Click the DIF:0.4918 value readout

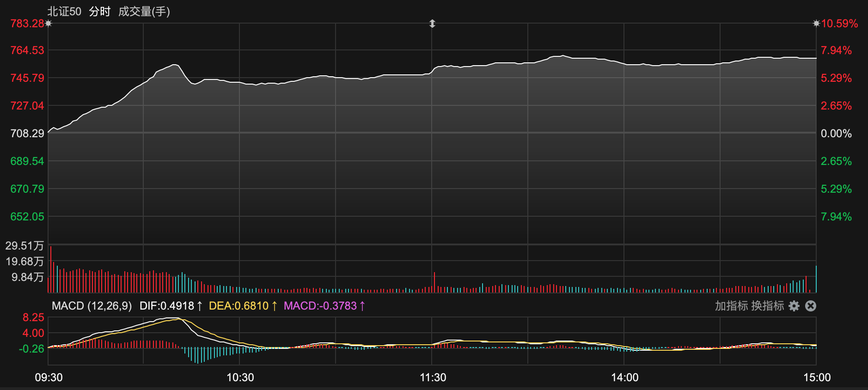click(x=171, y=306)
